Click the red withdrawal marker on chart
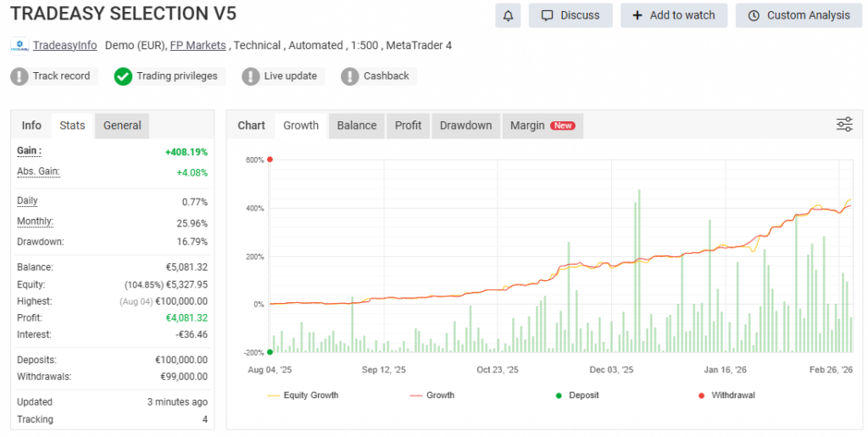The height and width of the screenshot is (437, 868). [x=270, y=160]
